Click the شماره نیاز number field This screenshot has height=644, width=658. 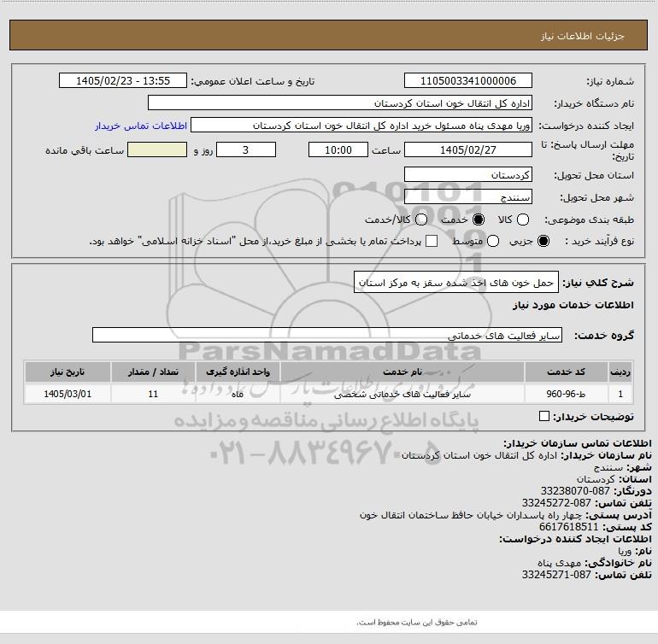pyautogui.click(x=468, y=80)
